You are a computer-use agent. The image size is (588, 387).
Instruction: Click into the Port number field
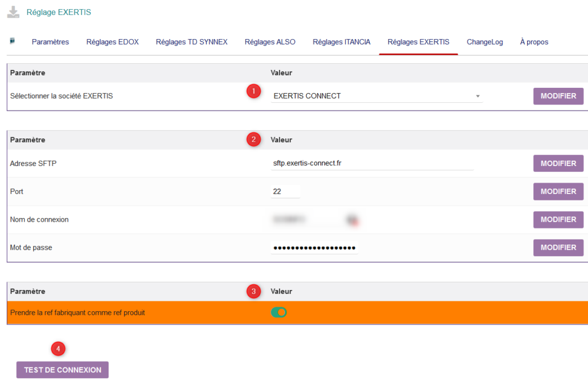[285, 192]
